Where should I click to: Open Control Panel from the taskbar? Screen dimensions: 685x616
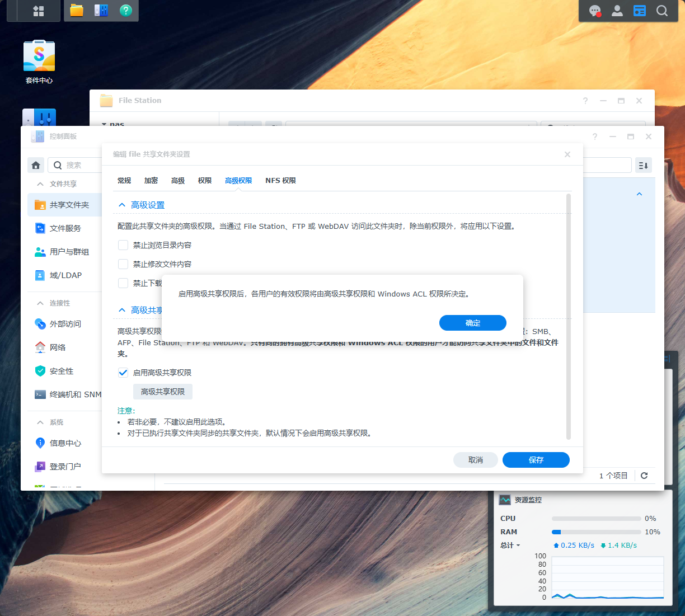(x=101, y=11)
